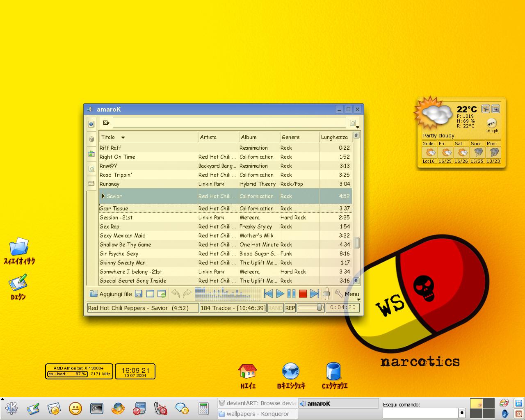525x420 pixels.
Task: Open the file browser sidebar tab
Action: pyautogui.click(x=91, y=183)
